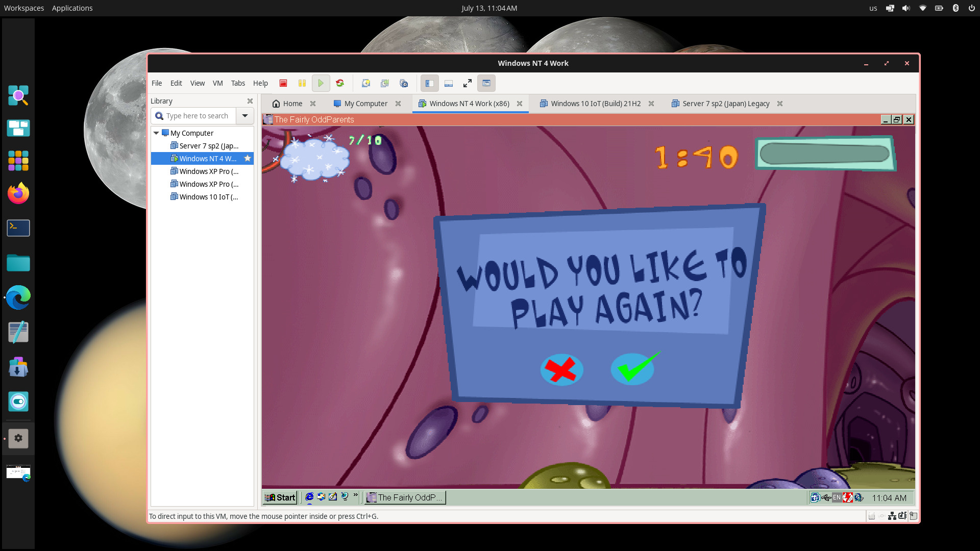Click the third quick launch icon
980x551 pixels.
pos(333,497)
